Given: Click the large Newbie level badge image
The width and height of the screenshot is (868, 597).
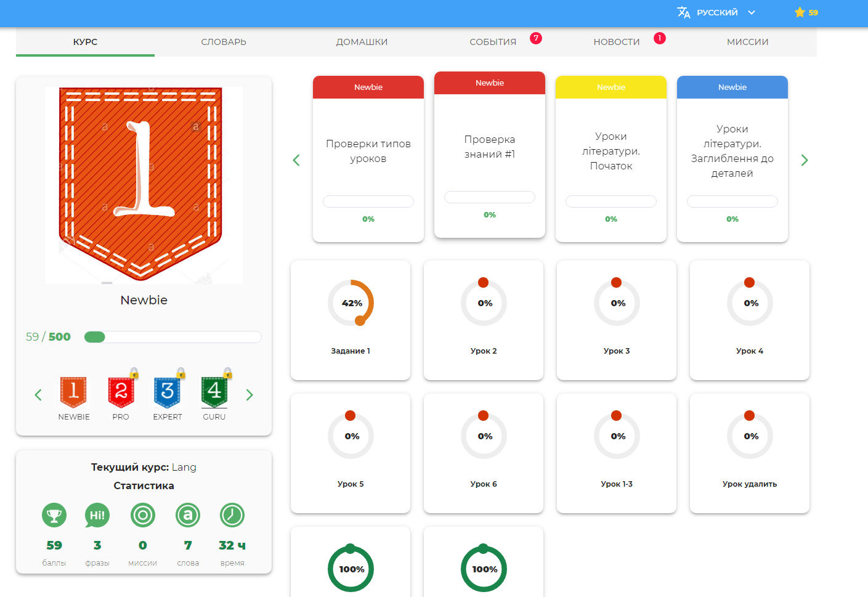Looking at the screenshot, I should (144, 185).
